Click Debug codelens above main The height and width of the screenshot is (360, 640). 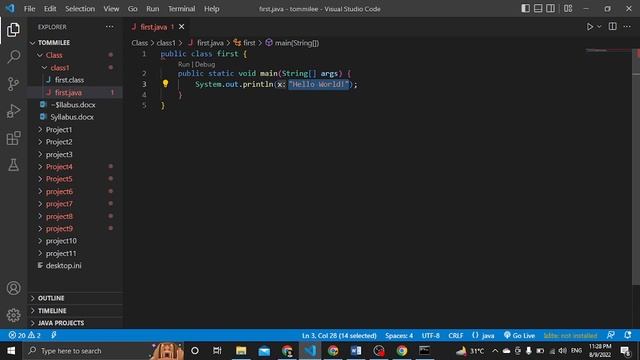pyautogui.click(x=205, y=64)
